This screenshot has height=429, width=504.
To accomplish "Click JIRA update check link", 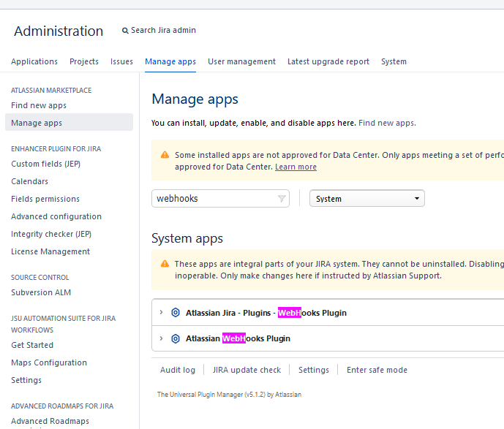I will [247, 370].
